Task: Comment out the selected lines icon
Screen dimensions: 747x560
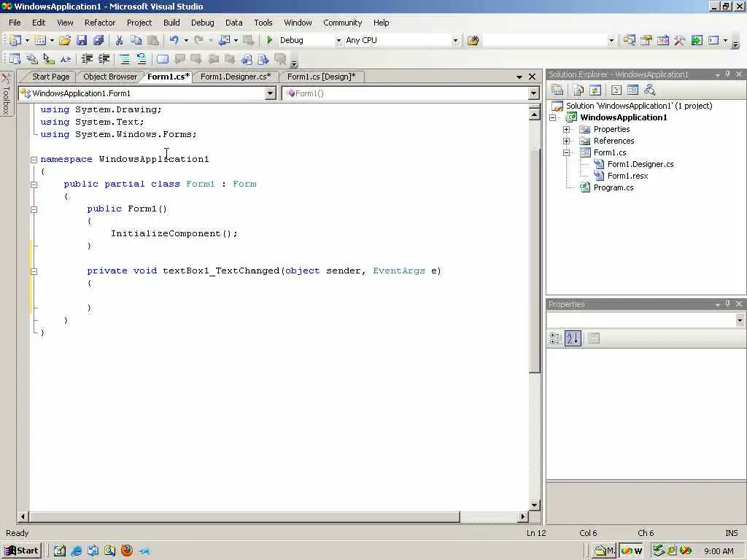Action: 124,58
